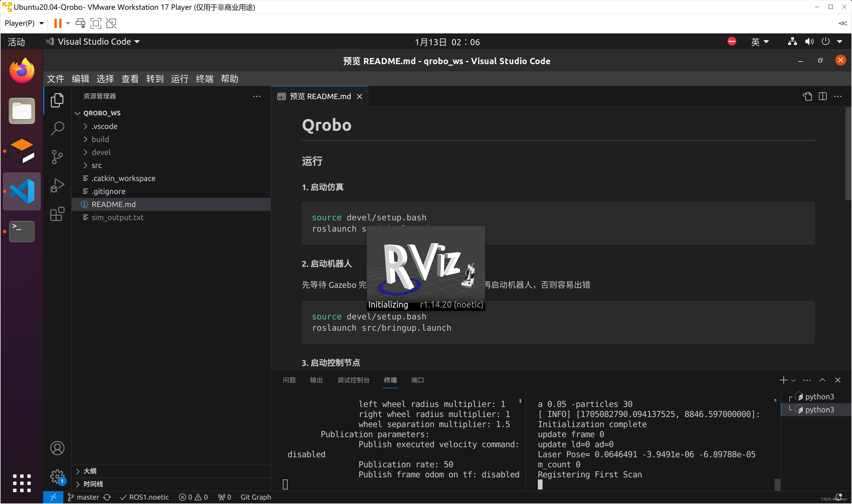Enter full screen mode in VMware toolbar
The width and height of the screenshot is (852, 504).
96,23
